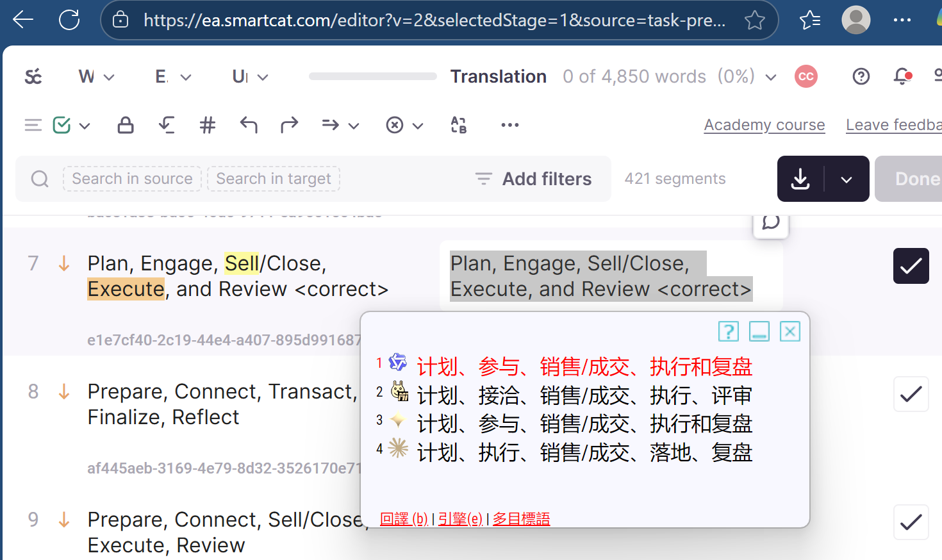Expand the download options dropdown arrow
The image size is (942, 560).
tap(847, 179)
